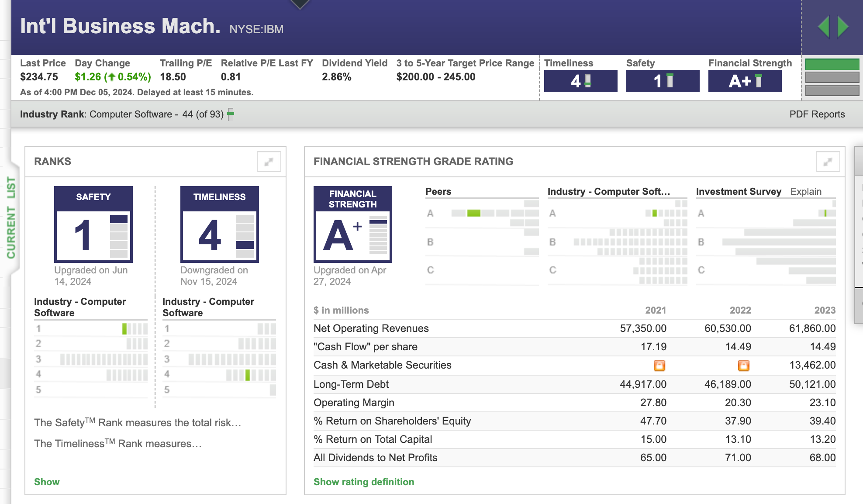
Task: Click the Timeliness rank 4 tile
Action: tap(220, 224)
